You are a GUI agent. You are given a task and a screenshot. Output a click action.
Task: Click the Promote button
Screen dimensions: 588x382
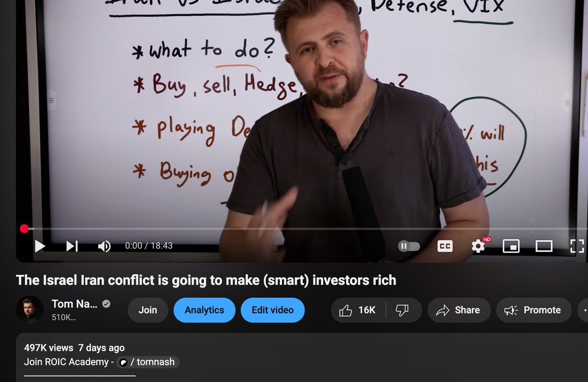pyautogui.click(x=533, y=310)
